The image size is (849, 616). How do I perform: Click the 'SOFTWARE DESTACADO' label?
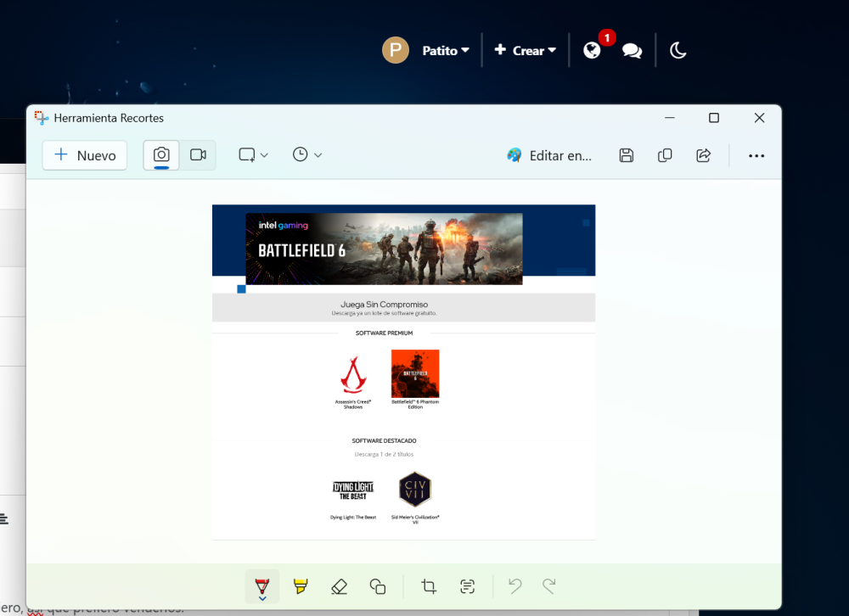(x=384, y=440)
